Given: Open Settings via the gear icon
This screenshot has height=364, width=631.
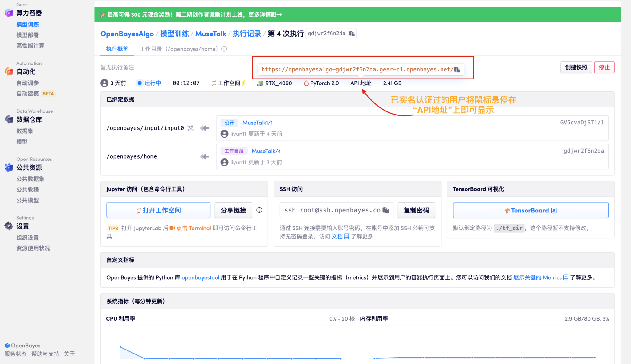Looking at the screenshot, I should point(8,226).
